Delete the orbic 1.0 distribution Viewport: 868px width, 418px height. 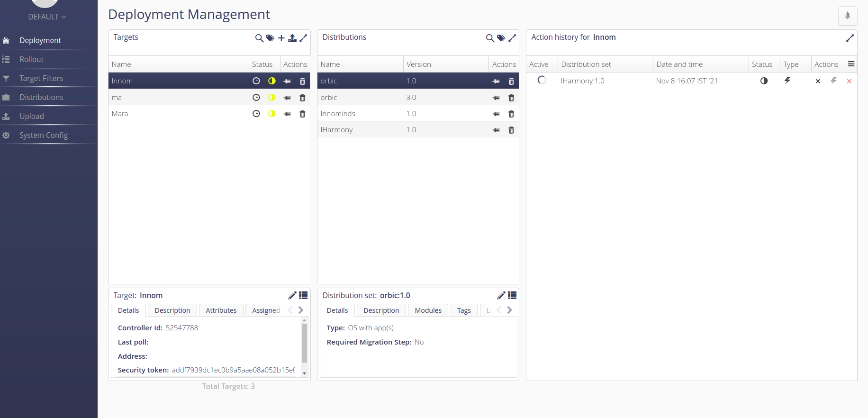coord(511,81)
